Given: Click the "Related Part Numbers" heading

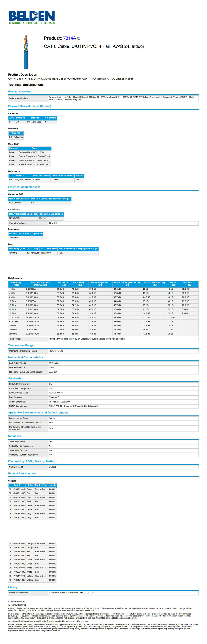Looking at the screenshot, I should point(22,474).
